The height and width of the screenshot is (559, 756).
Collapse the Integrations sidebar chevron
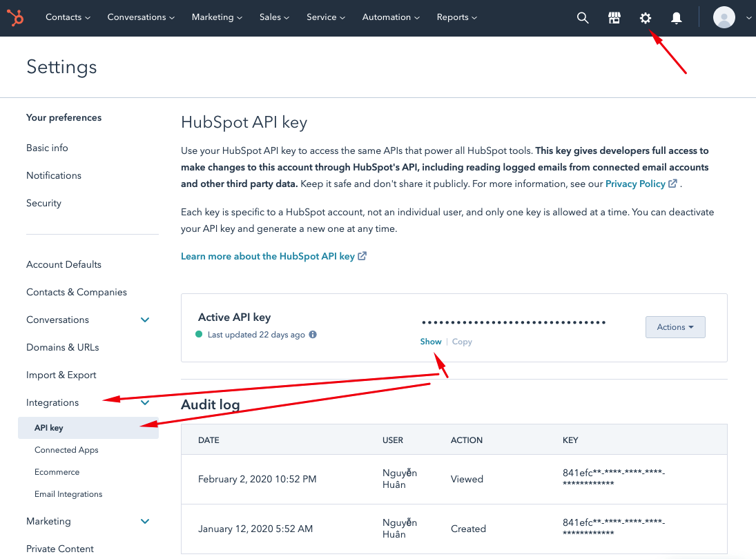click(145, 403)
